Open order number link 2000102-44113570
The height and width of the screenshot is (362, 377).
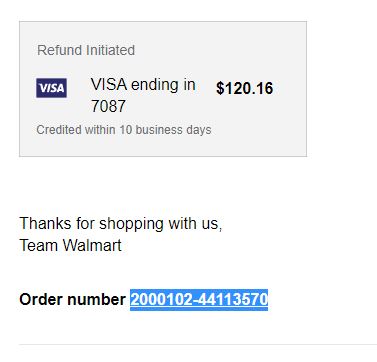click(199, 299)
